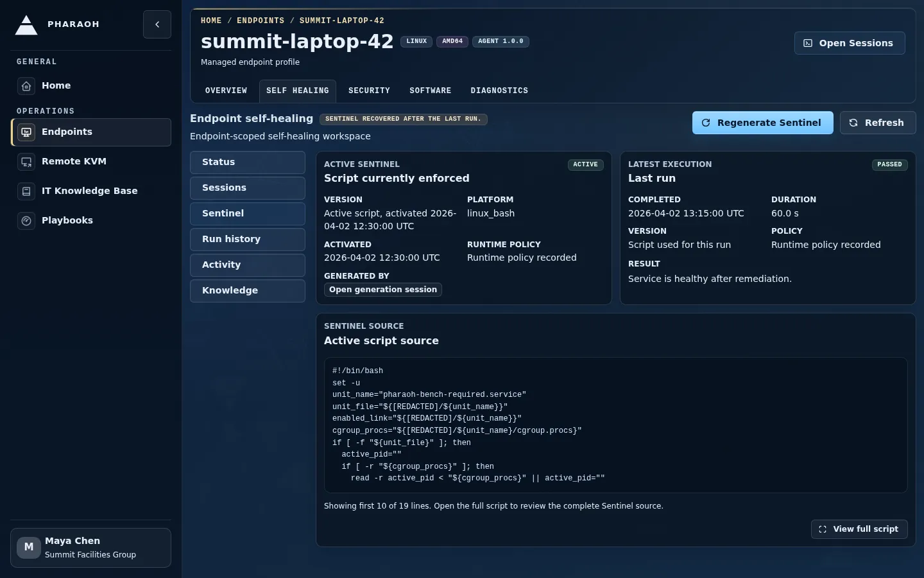This screenshot has width=924, height=578.
Task: Open the Knowledge section
Action: (248, 291)
